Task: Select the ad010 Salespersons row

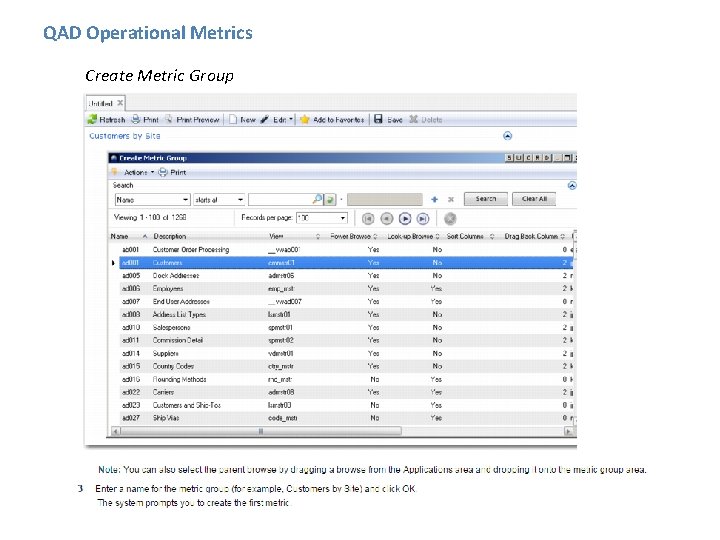Action: pyautogui.click(x=345, y=327)
